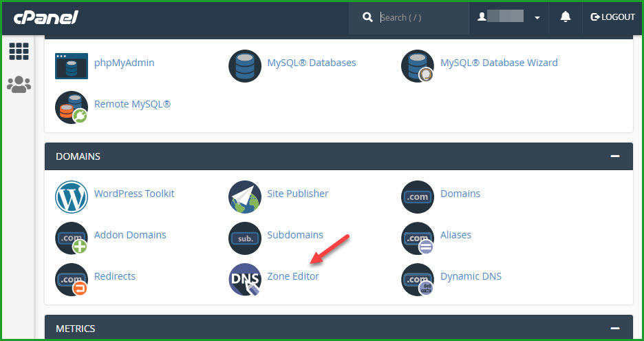Open the Subdomains link
The height and width of the screenshot is (341, 644).
295,235
